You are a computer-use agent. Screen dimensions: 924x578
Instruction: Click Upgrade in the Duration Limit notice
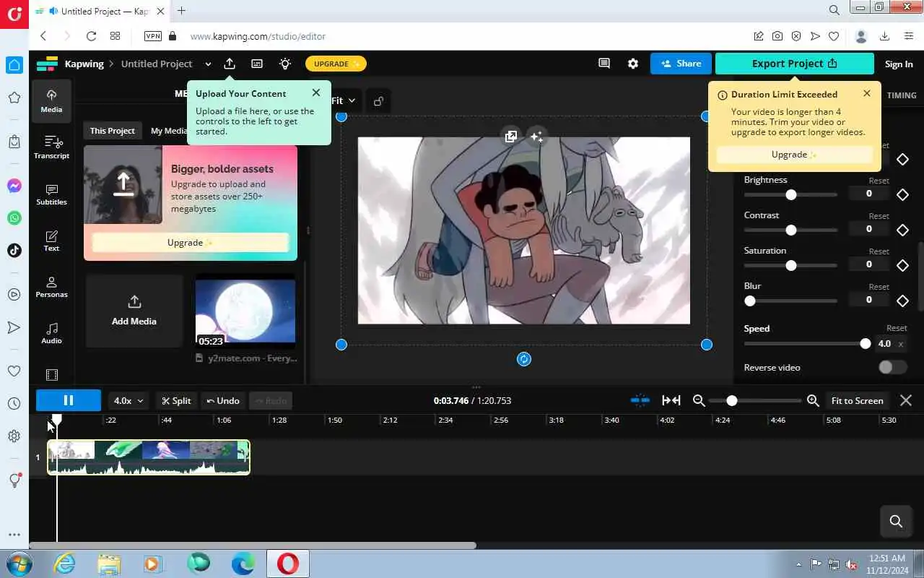tap(794, 155)
